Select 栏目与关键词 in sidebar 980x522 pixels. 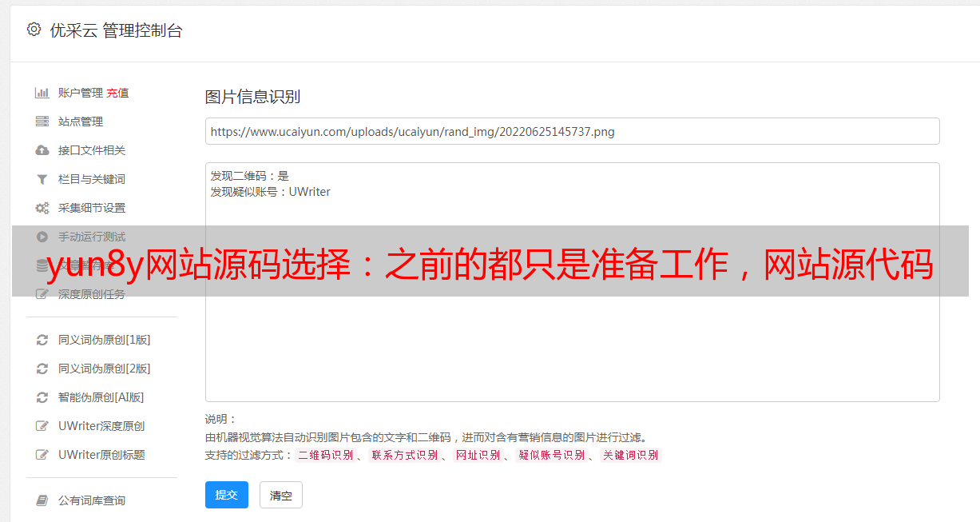(x=92, y=179)
